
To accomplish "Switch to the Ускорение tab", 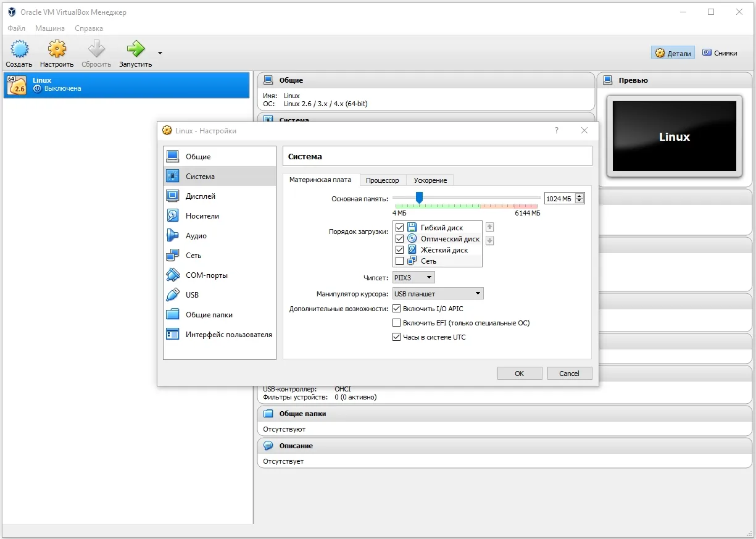I will pyautogui.click(x=431, y=180).
